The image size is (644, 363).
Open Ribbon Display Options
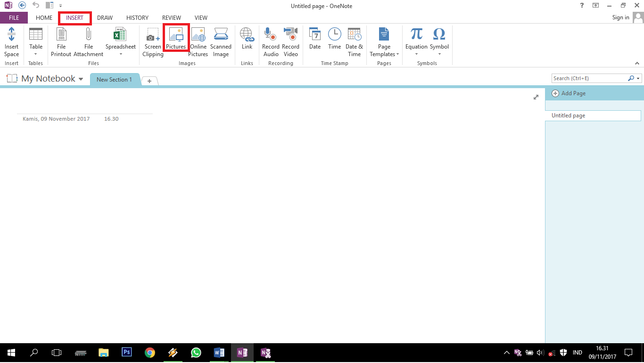tap(596, 6)
